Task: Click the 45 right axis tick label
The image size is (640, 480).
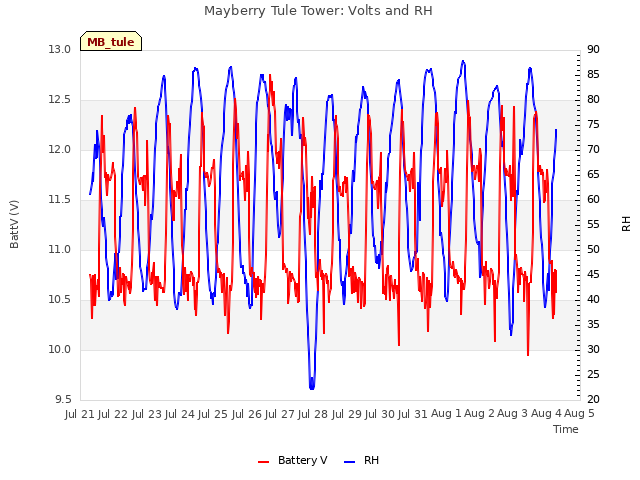Action: tap(593, 275)
